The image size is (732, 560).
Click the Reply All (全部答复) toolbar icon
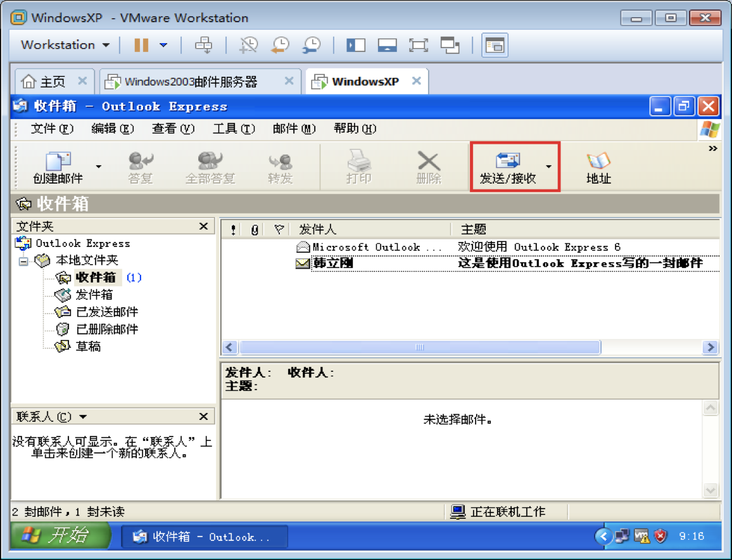click(x=210, y=167)
